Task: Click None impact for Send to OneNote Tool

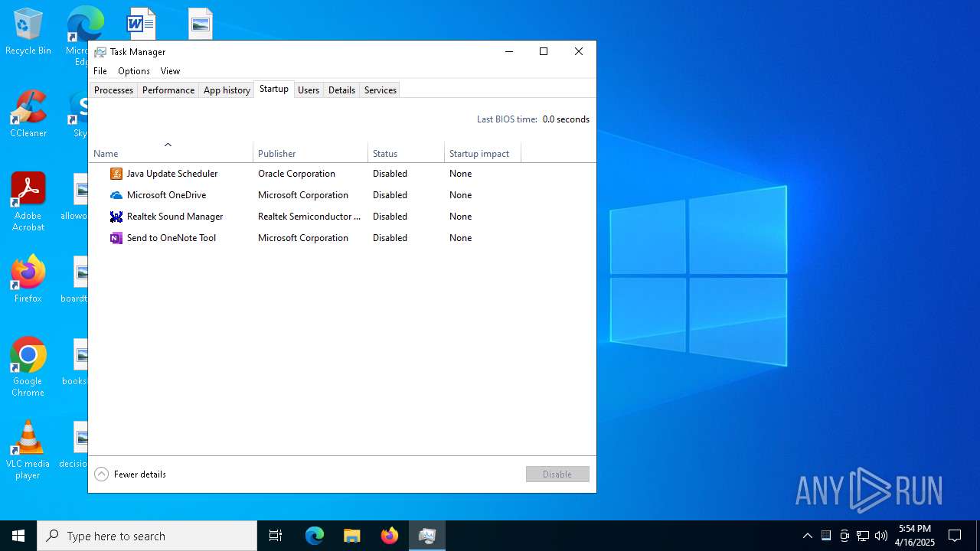Action: coord(460,238)
